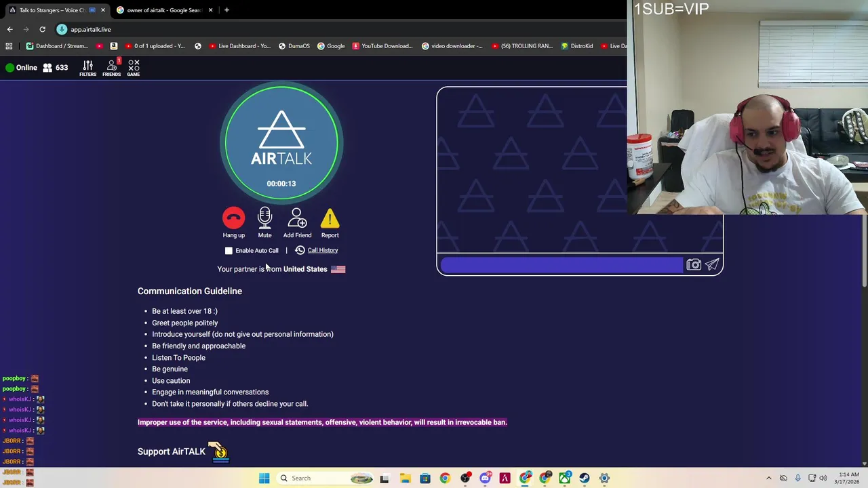This screenshot has height=488, width=868.
Task: Click the page vertical scrollbar
Action: [x=864, y=183]
